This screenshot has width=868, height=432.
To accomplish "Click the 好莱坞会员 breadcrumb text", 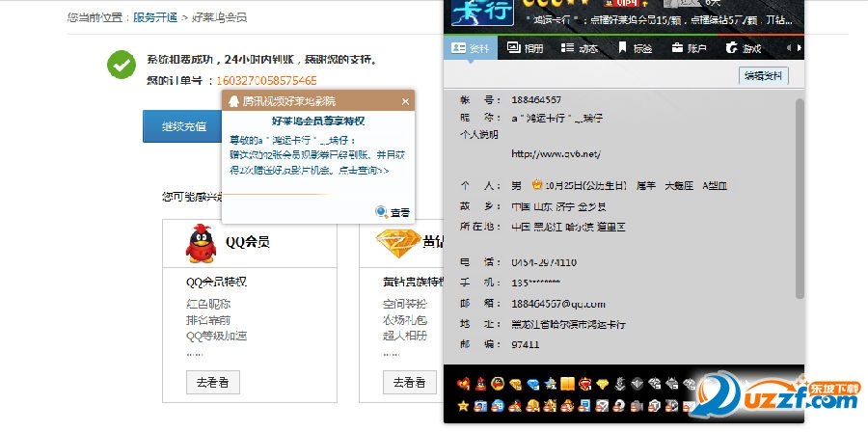I will coord(219,17).
